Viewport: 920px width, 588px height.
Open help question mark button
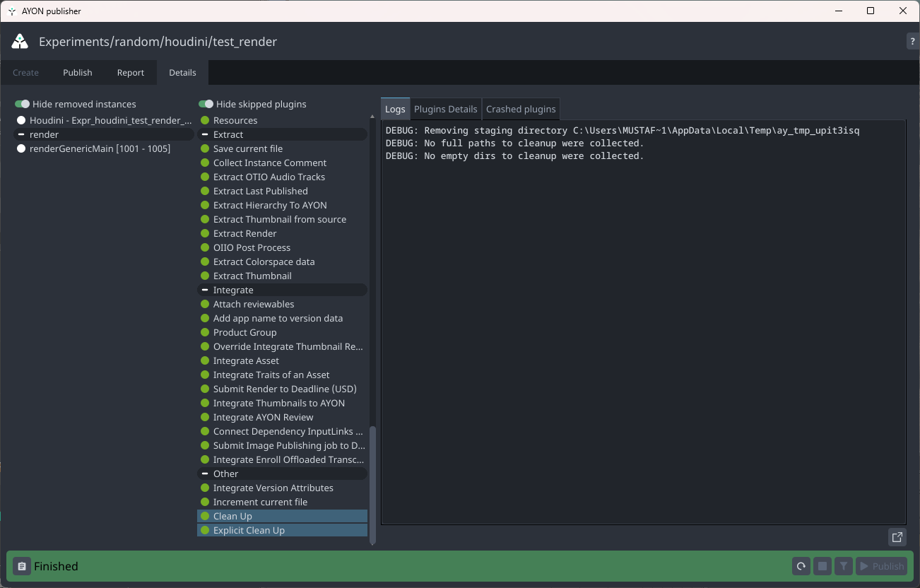click(x=912, y=42)
